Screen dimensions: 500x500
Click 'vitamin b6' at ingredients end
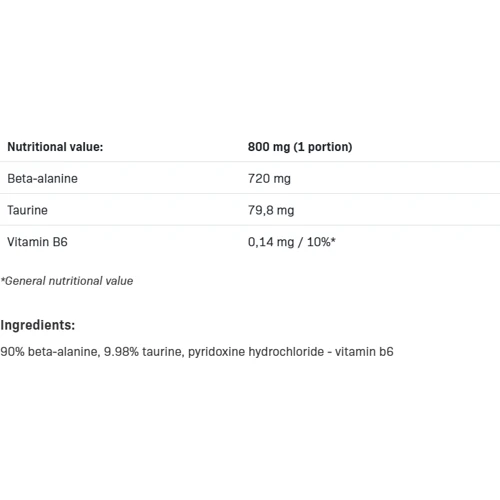tap(364, 352)
